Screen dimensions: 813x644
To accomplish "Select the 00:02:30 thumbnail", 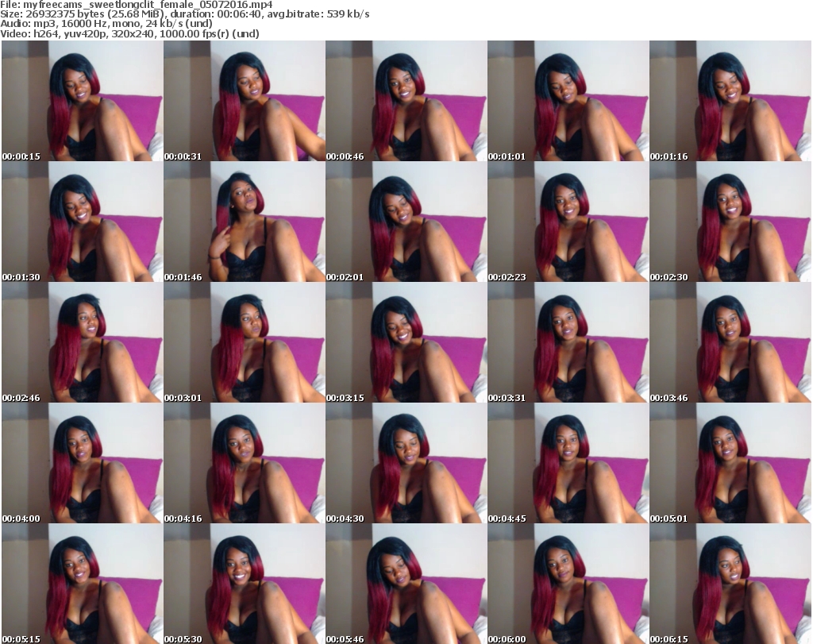I will [x=730, y=222].
